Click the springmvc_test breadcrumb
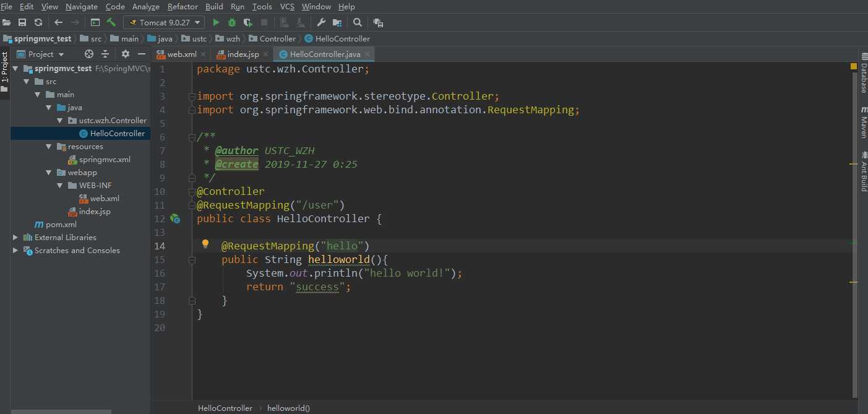Screen dimensions: 868x414 tap(37, 38)
